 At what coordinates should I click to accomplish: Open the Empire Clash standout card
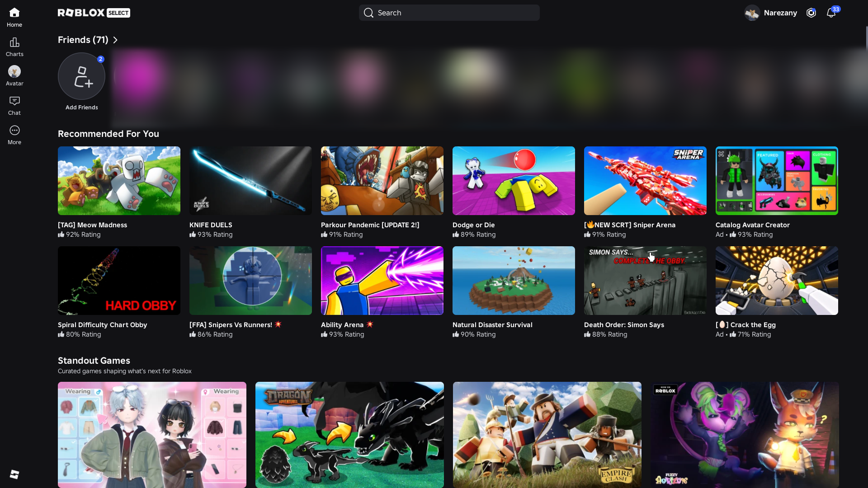coord(547,435)
